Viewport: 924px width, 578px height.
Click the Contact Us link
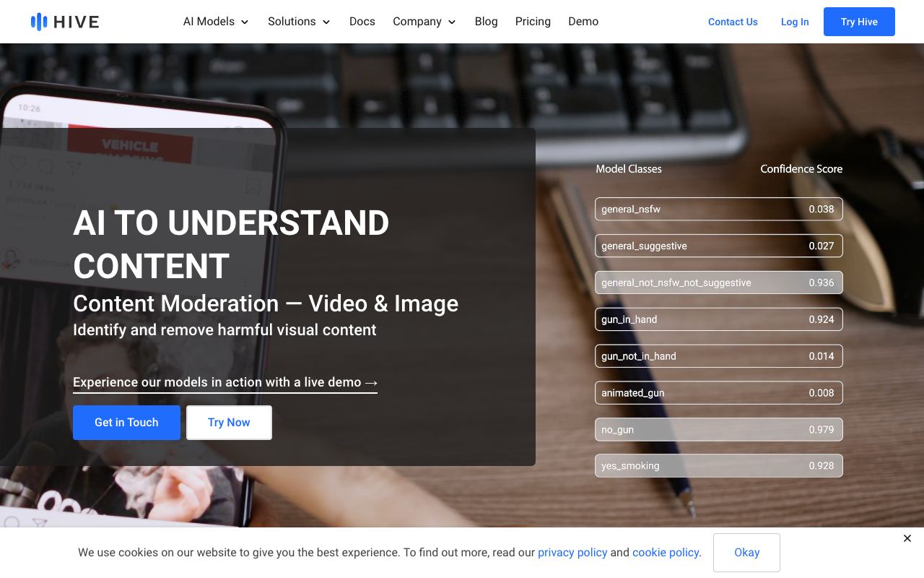click(x=733, y=22)
